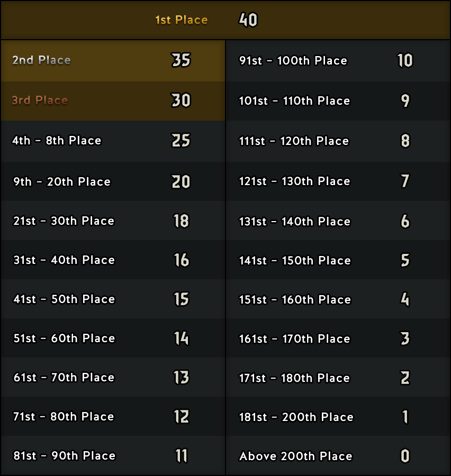Click the 2nd Place row
This screenshot has width=451, height=476.
[113, 61]
